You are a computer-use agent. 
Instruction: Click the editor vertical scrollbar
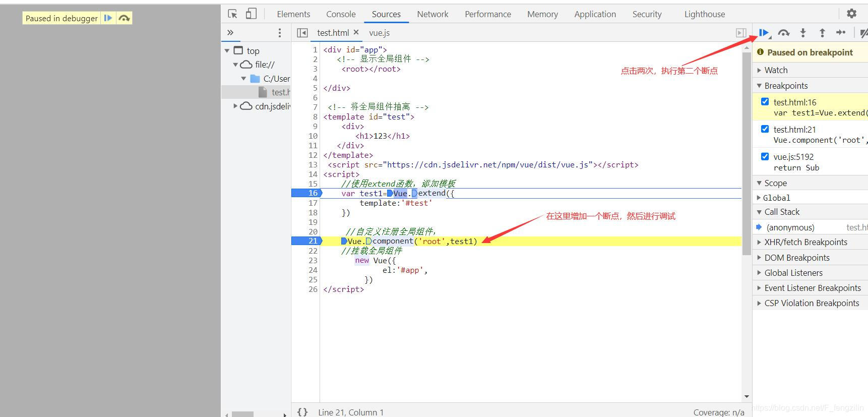pos(747,154)
